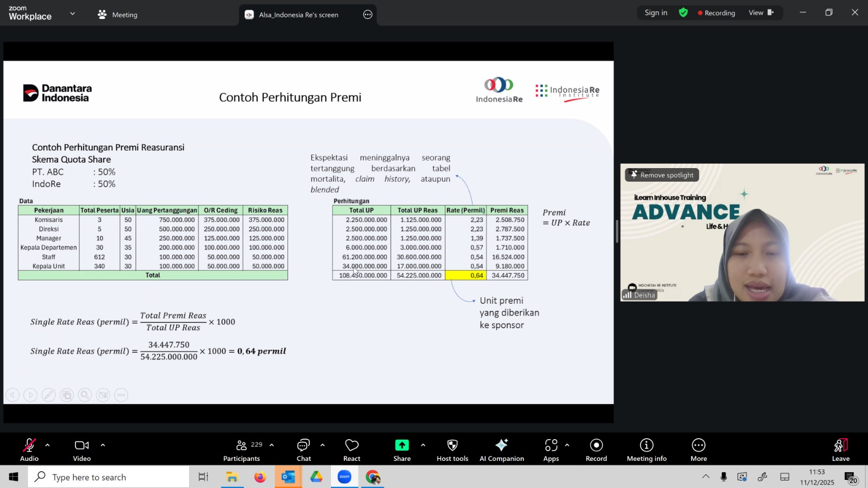The image size is (868, 488).
Task: Open the Chat panel
Action: pos(303,450)
